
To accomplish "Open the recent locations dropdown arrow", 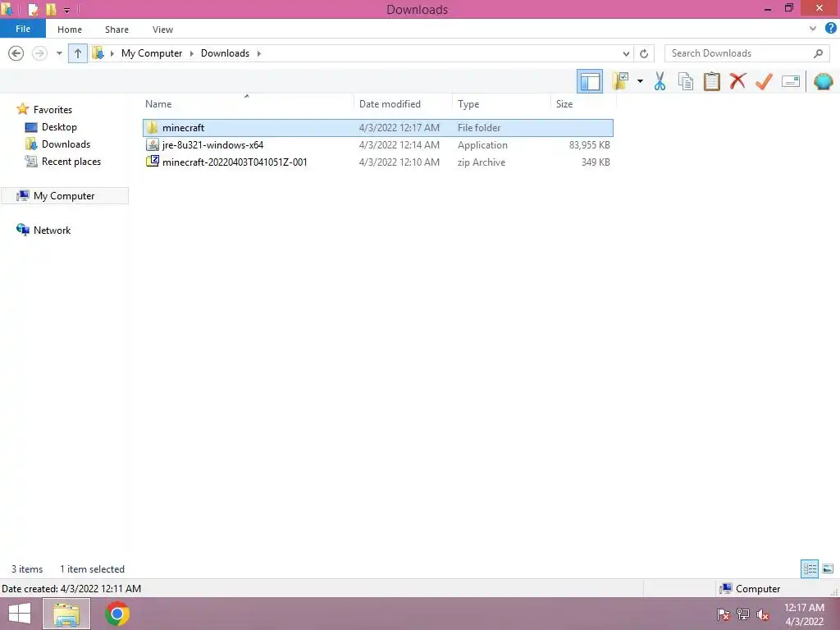I will coord(59,53).
